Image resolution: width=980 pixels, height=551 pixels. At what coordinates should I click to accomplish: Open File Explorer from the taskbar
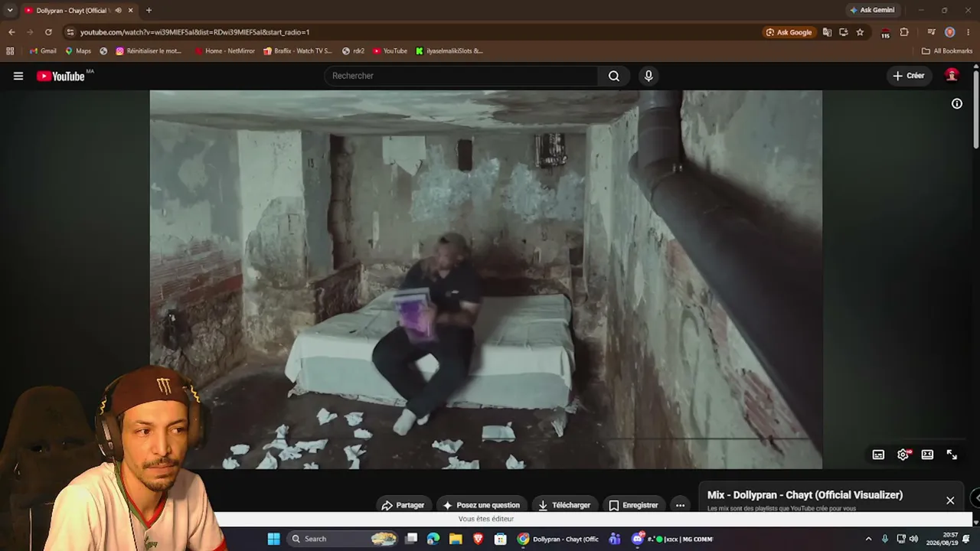[456, 539]
